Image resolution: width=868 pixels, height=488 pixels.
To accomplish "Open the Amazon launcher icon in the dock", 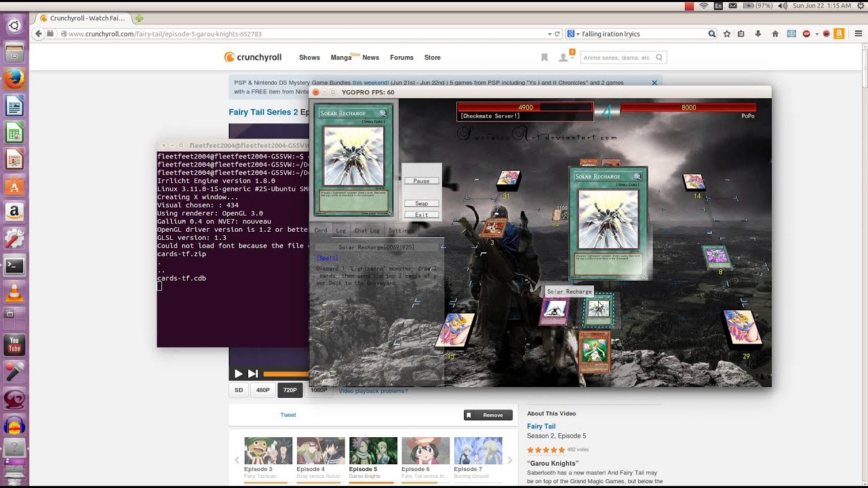I will coord(14,212).
